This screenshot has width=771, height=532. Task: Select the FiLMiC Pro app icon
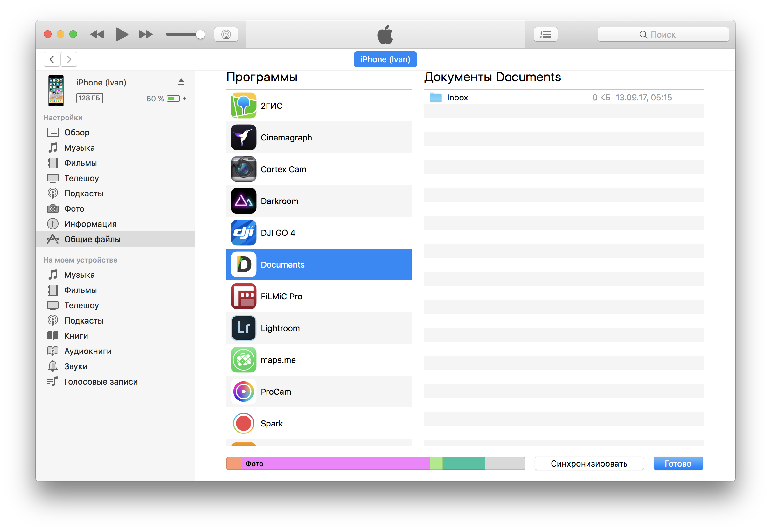[244, 296]
